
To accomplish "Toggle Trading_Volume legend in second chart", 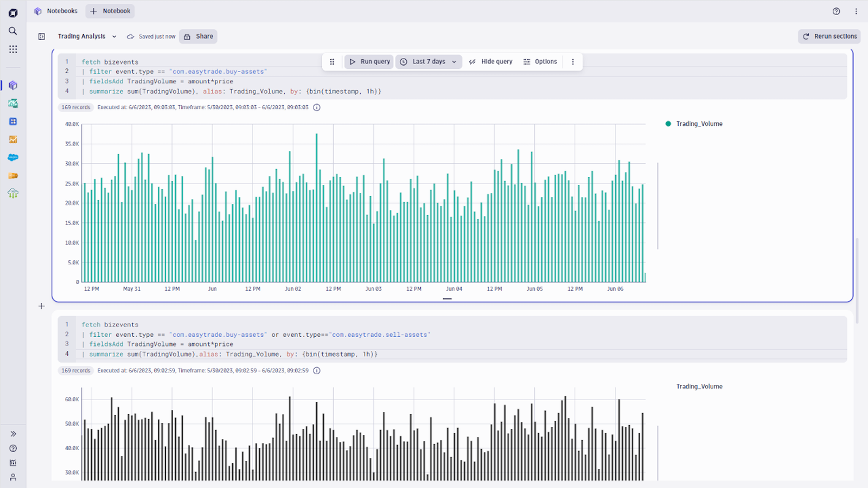I will click(699, 387).
